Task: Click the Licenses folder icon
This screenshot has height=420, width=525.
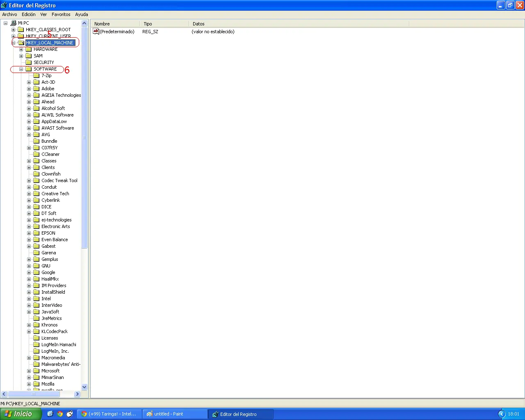Action: pos(37,338)
